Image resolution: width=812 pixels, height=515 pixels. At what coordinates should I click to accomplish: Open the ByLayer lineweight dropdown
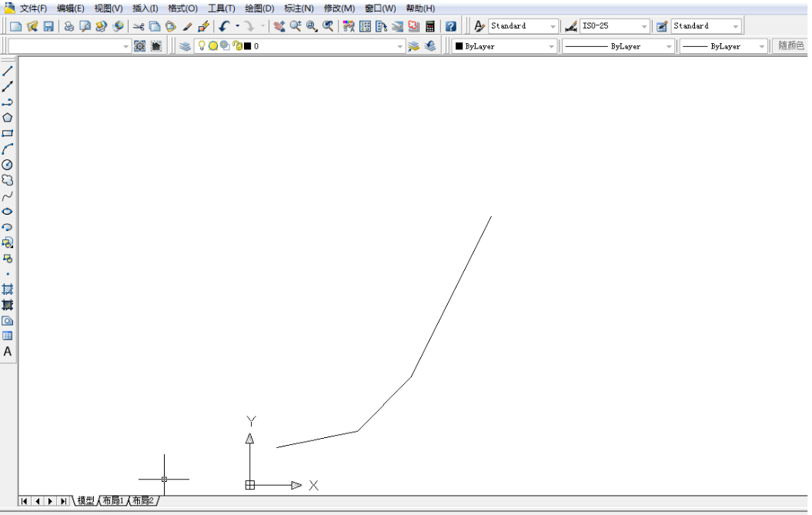point(761,47)
